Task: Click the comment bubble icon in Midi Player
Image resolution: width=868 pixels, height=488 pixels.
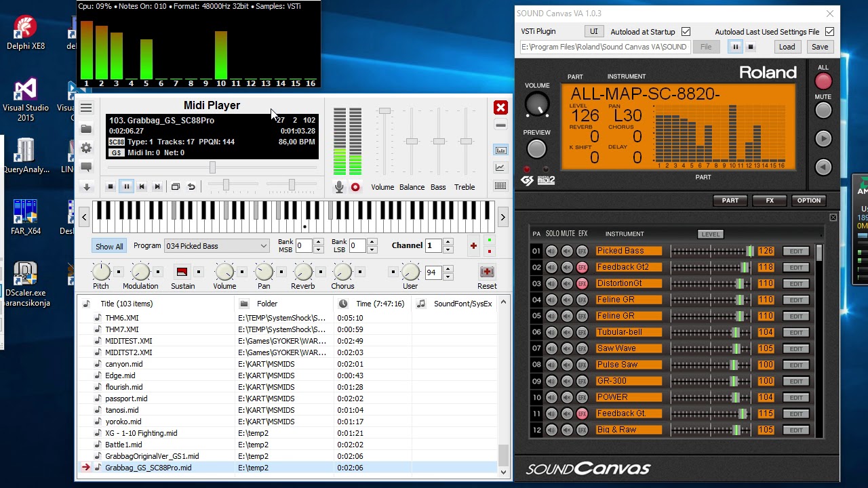Action: point(86,167)
